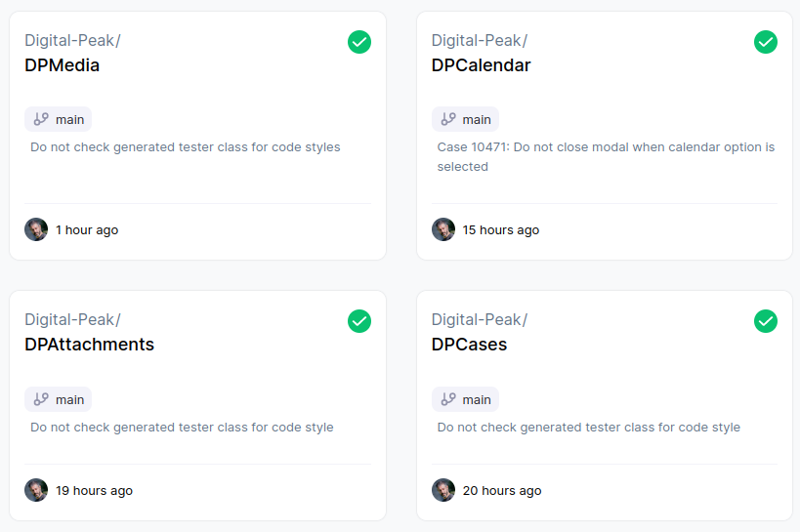
Task: Click the DPCases commit message text
Action: click(589, 428)
